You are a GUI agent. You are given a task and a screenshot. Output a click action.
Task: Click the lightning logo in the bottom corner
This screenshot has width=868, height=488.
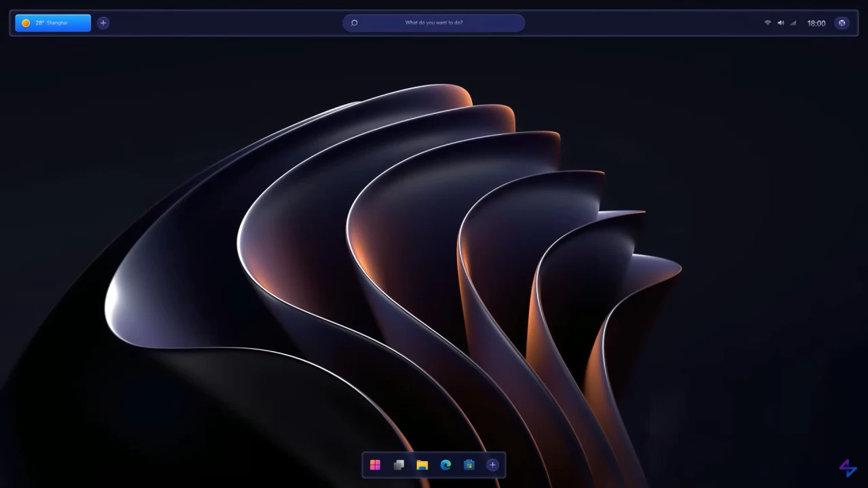[847, 466]
